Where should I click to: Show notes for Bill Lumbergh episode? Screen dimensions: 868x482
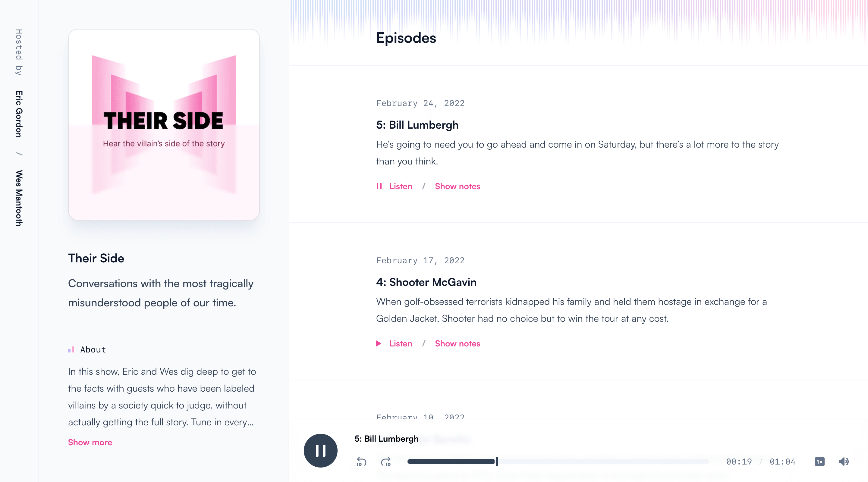coord(458,186)
